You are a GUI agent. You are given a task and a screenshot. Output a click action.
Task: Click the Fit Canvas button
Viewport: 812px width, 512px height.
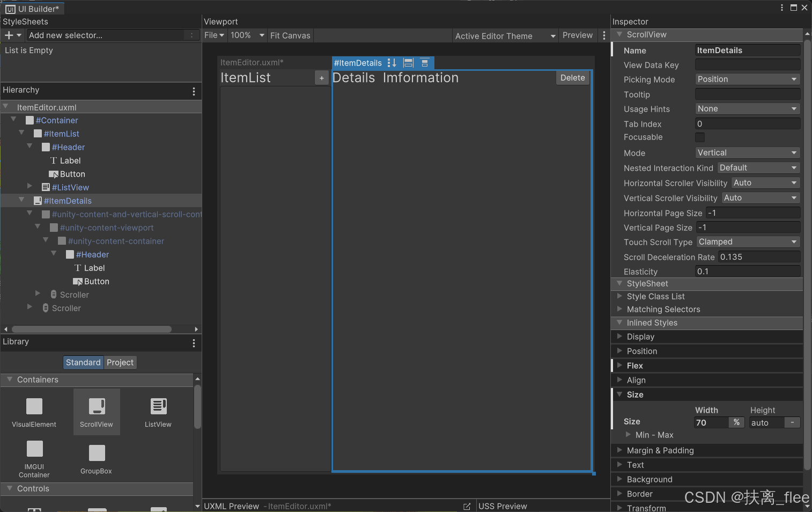[x=290, y=35]
